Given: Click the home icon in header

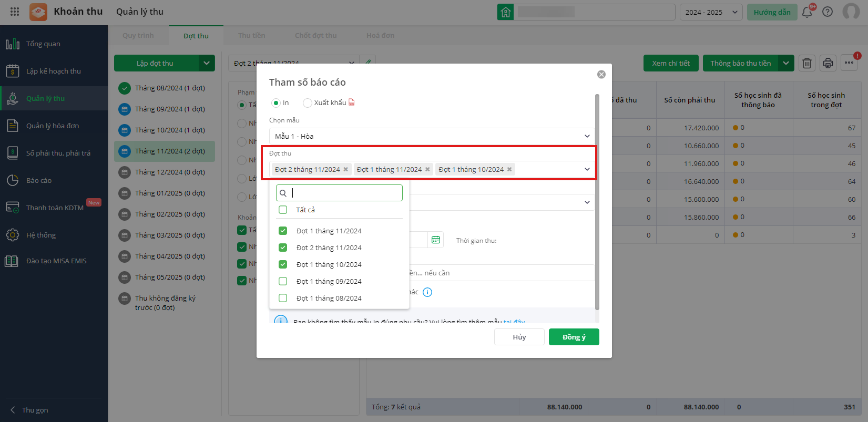Looking at the screenshot, I should (505, 12).
